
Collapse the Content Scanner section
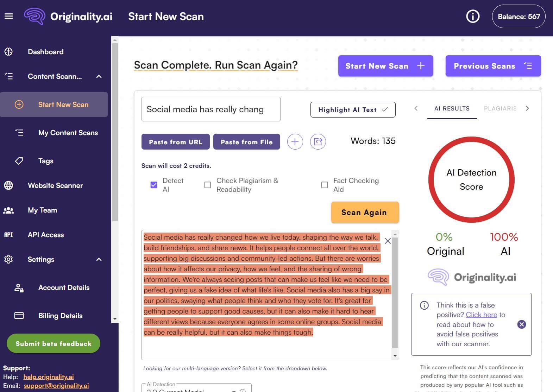point(99,76)
